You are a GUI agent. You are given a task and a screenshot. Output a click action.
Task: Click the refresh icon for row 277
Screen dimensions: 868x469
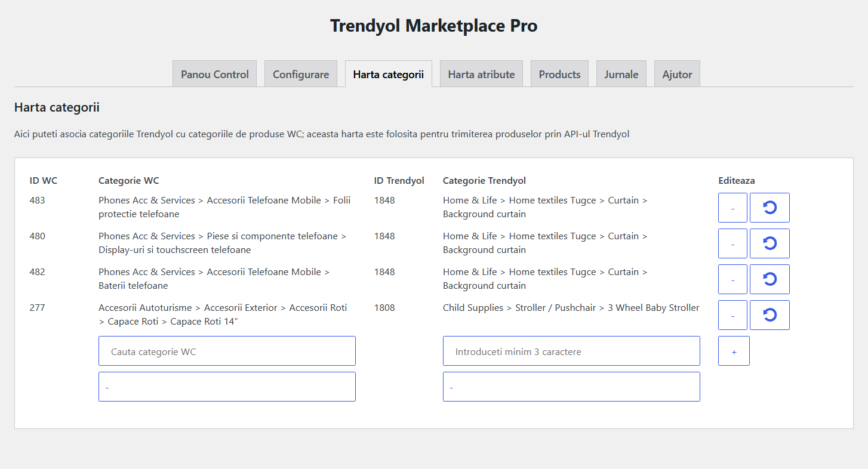[769, 315]
